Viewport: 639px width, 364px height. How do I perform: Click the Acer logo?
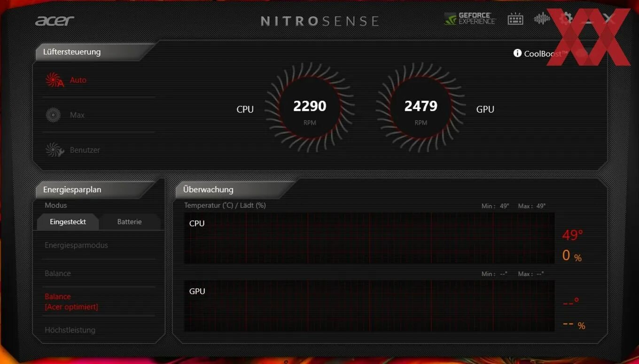55,21
